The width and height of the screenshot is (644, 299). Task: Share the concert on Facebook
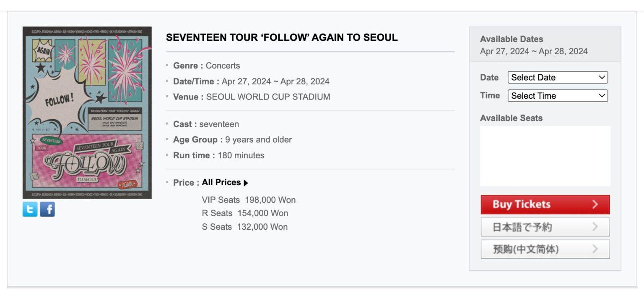coord(47,209)
